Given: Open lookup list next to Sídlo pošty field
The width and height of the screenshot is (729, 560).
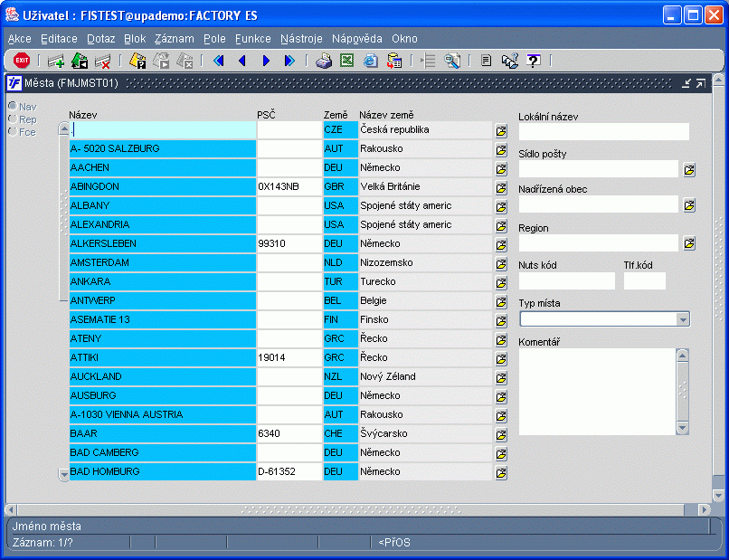Looking at the screenshot, I should 689,170.
